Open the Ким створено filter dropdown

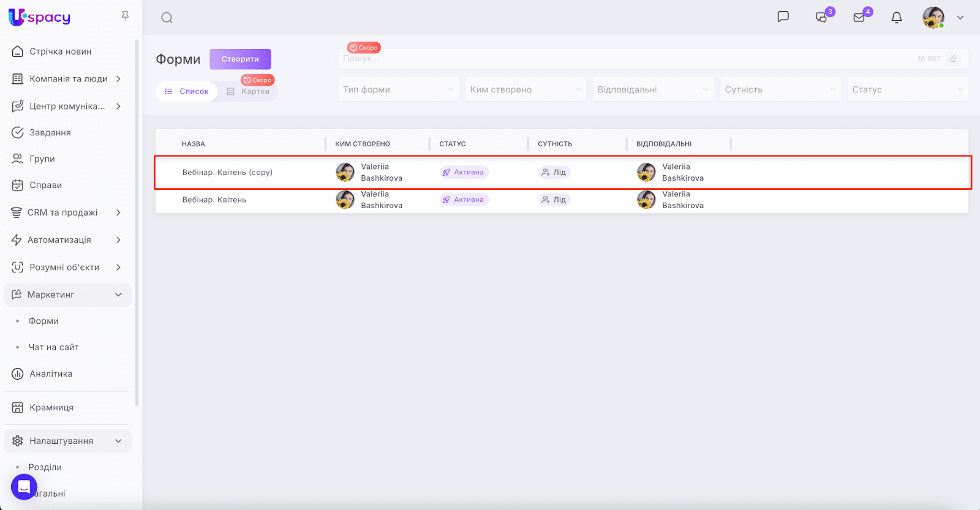[x=526, y=89]
